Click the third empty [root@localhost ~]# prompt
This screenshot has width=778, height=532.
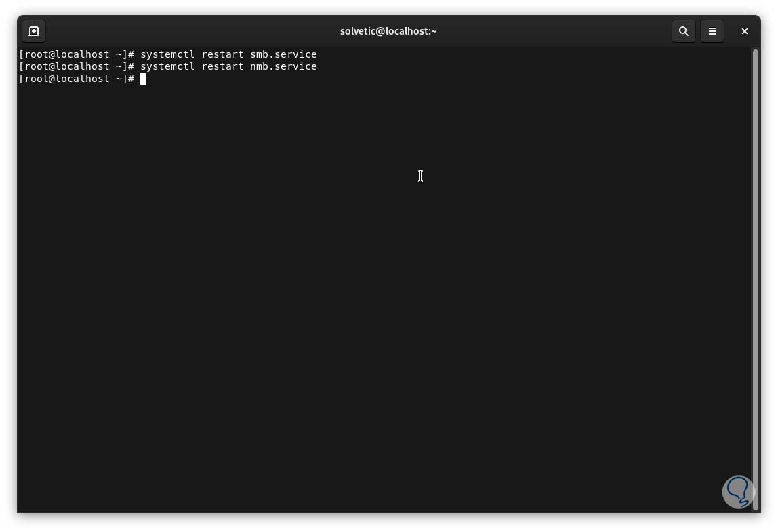point(77,79)
